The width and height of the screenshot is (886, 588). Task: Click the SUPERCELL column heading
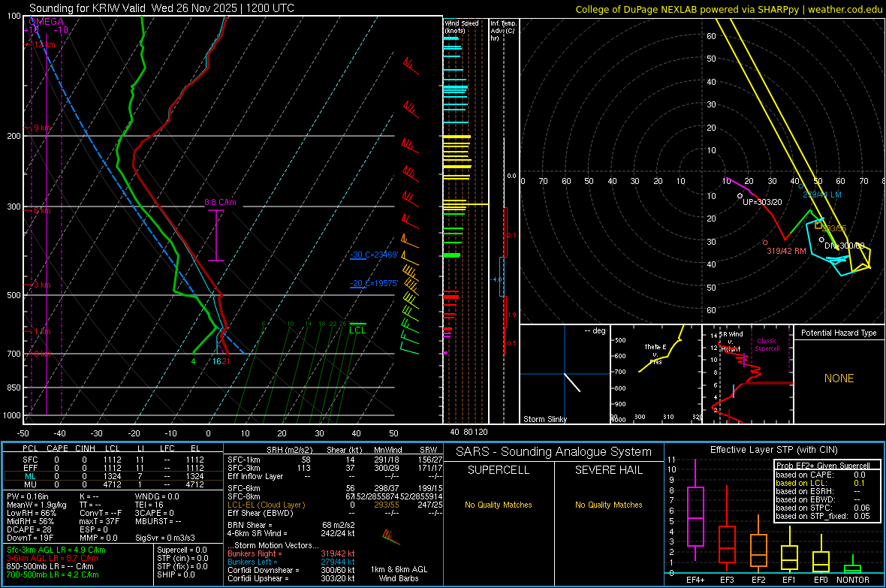pos(499,470)
